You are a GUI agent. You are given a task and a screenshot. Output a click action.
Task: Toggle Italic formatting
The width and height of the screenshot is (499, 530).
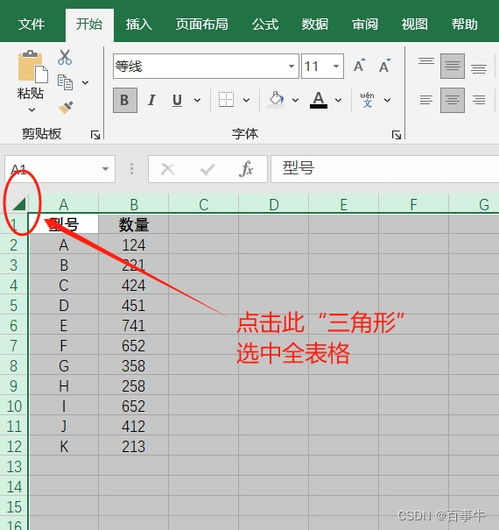pyautogui.click(x=151, y=100)
